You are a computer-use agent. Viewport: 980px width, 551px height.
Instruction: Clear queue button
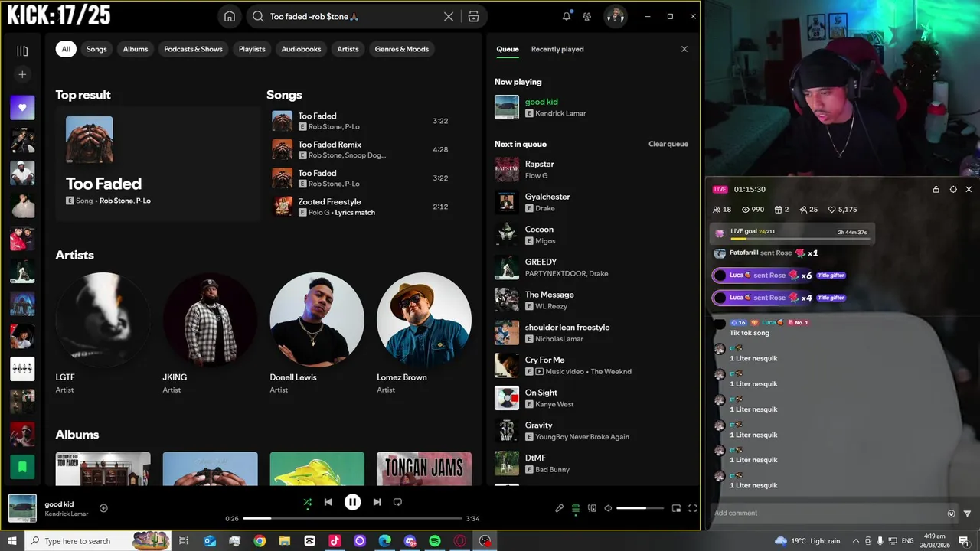coord(668,144)
